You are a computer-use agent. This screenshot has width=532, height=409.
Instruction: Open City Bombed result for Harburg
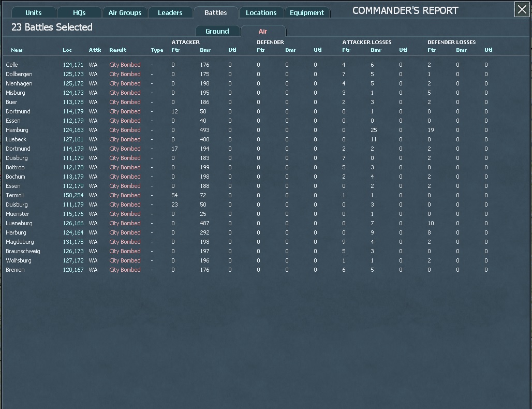pyautogui.click(x=125, y=232)
